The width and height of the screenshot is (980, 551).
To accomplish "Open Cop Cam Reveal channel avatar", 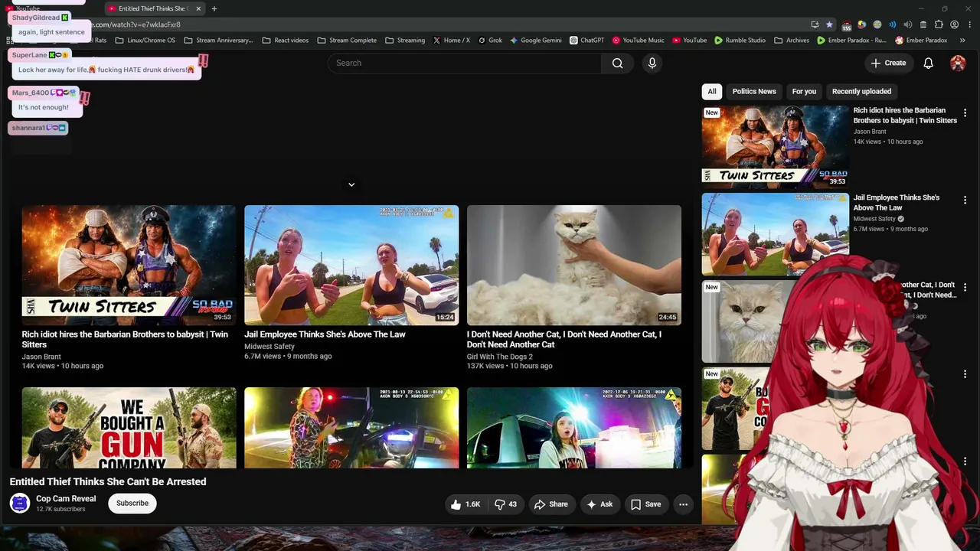I will point(19,503).
